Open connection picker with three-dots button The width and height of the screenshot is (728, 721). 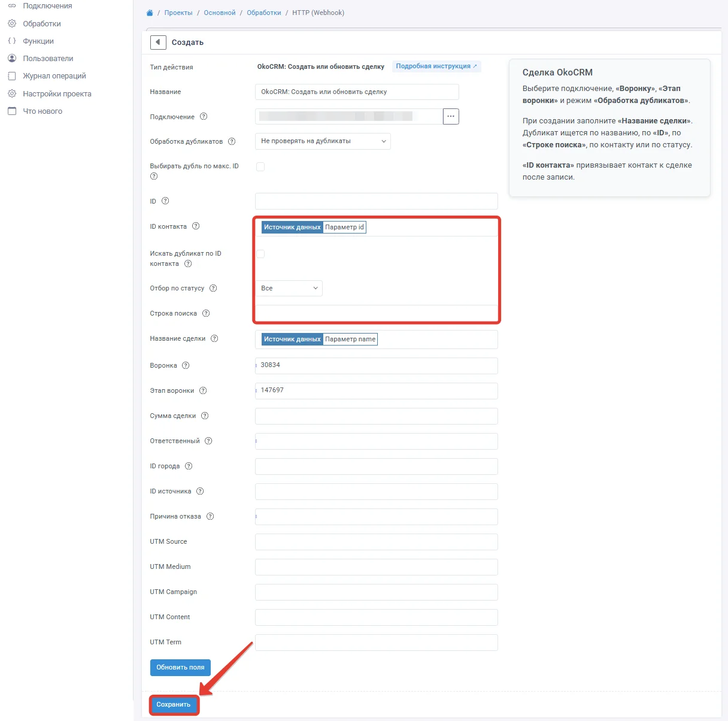pos(451,116)
